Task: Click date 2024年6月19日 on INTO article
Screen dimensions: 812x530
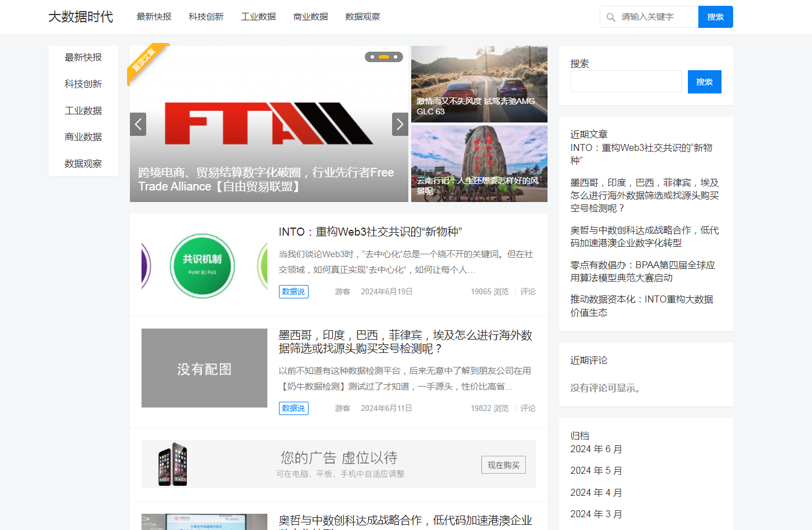Action: (x=387, y=291)
